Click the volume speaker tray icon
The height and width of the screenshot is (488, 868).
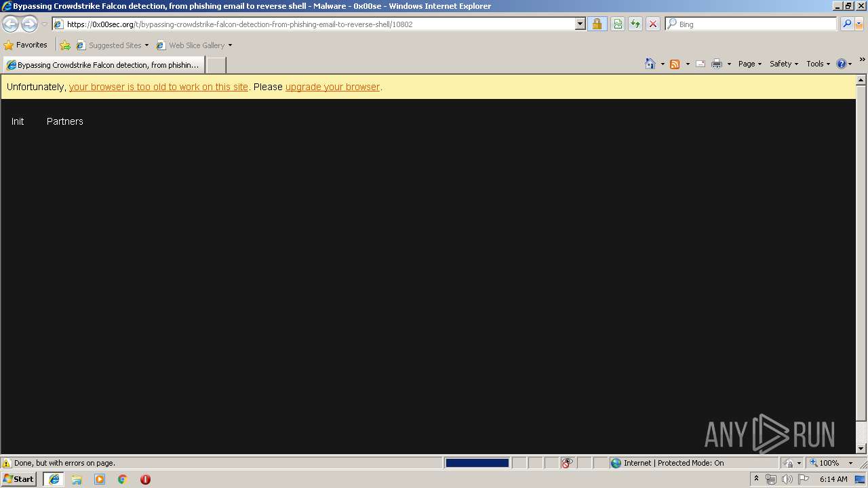[787, 479]
